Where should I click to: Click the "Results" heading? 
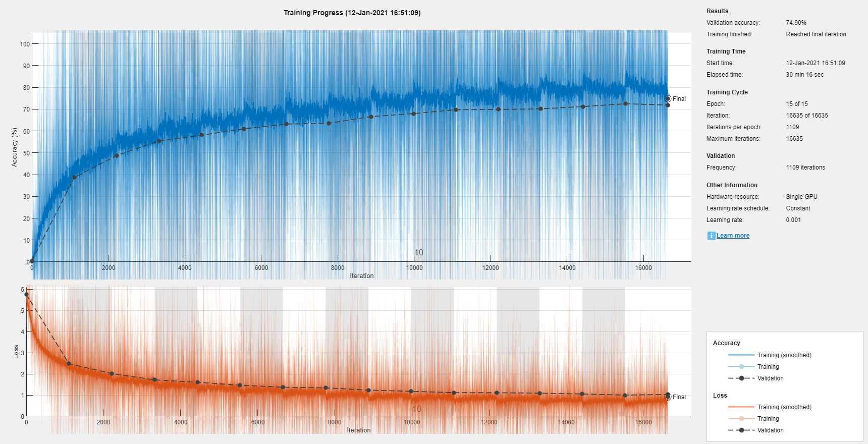(x=717, y=11)
